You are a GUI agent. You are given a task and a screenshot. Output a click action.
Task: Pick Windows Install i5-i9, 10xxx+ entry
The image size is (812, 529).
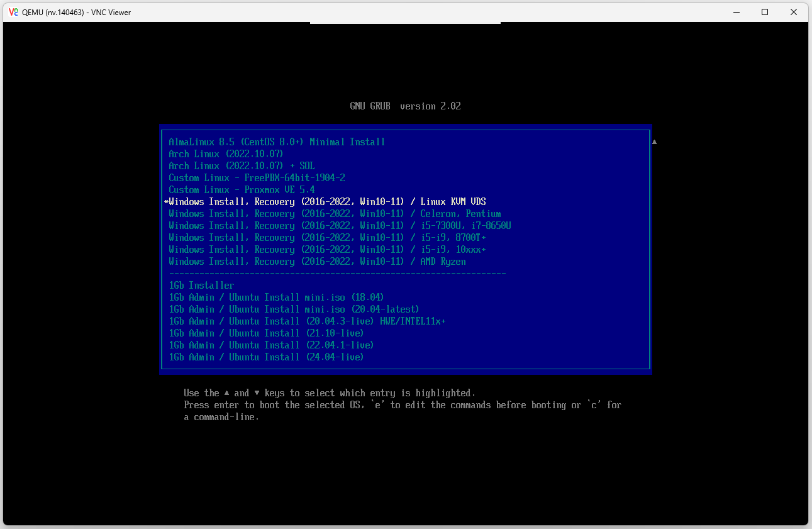coord(327,250)
